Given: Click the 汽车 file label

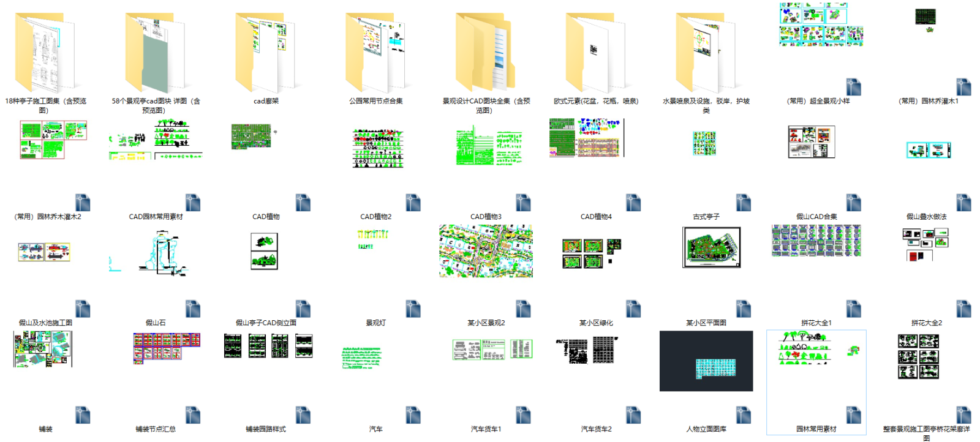Looking at the screenshot, I should (376, 429).
